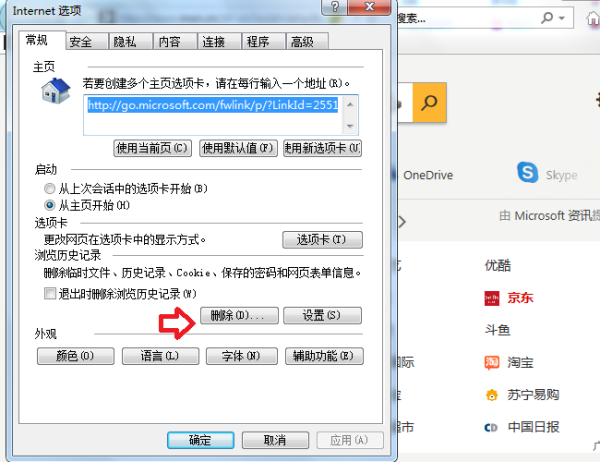This screenshot has height=462, width=600.
Task: Open the OneDrive link in browser
Action: click(x=427, y=175)
